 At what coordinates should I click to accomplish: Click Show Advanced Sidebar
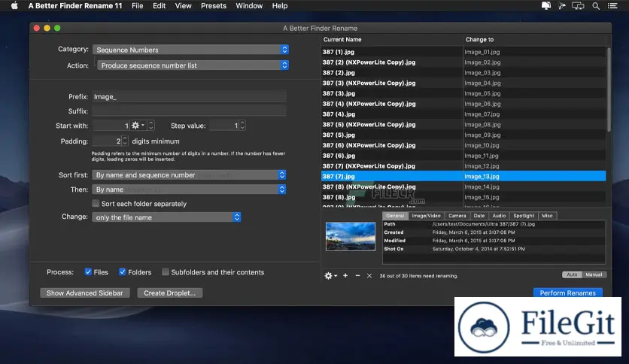coord(84,293)
